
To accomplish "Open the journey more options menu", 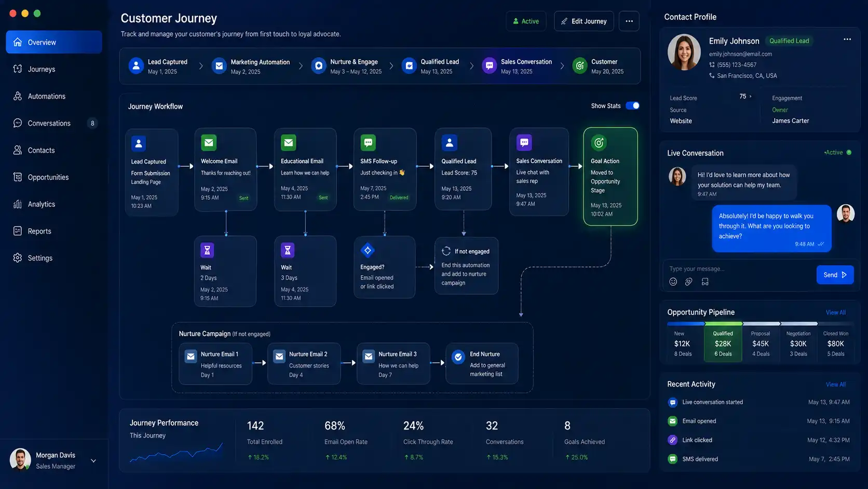I will pos(629,21).
